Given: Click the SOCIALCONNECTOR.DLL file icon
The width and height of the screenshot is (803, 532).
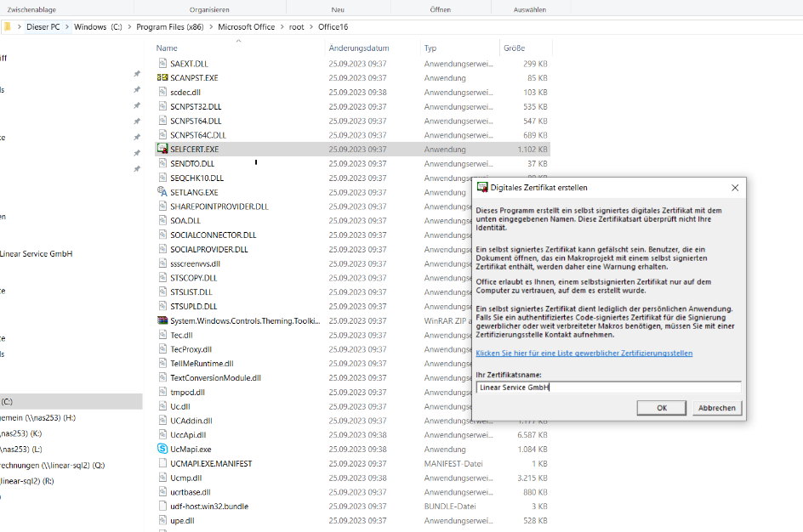Looking at the screenshot, I should [162, 235].
